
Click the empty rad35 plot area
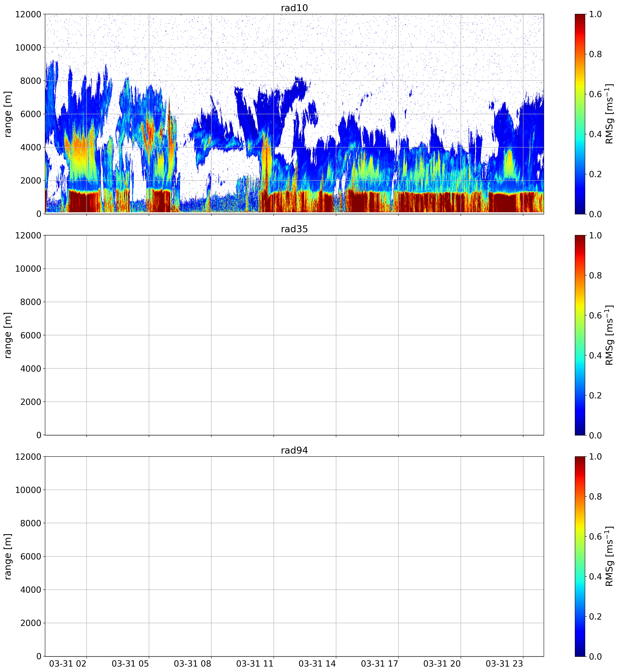point(294,335)
